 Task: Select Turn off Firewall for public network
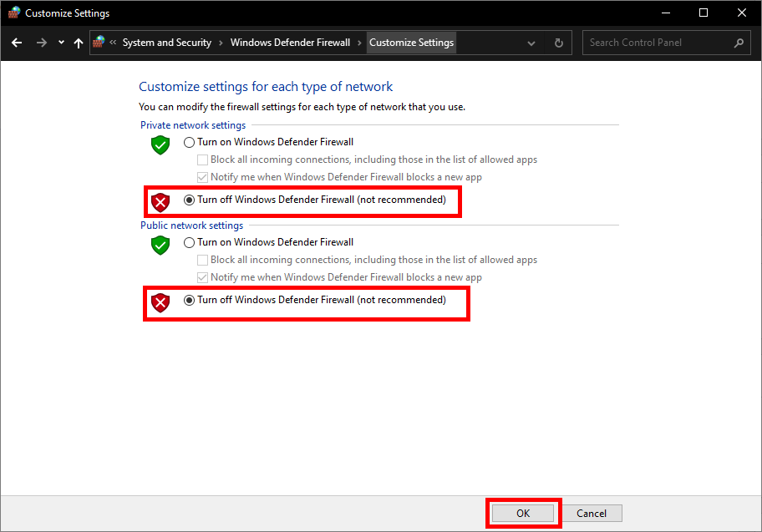click(x=189, y=300)
